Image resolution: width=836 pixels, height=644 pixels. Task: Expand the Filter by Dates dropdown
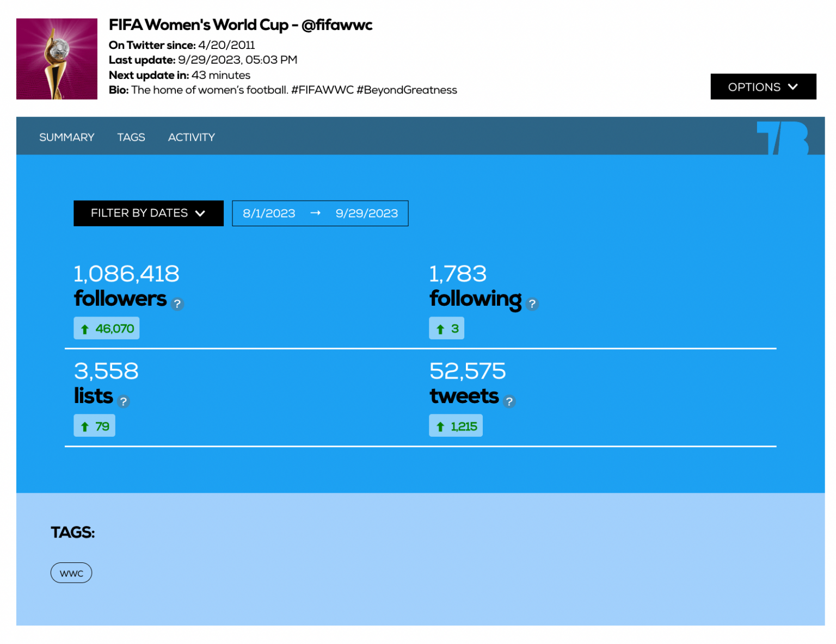(148, 213)
